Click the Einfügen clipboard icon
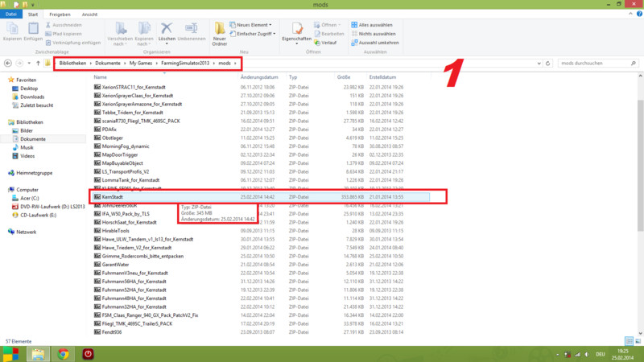 (x=34, y=30)
